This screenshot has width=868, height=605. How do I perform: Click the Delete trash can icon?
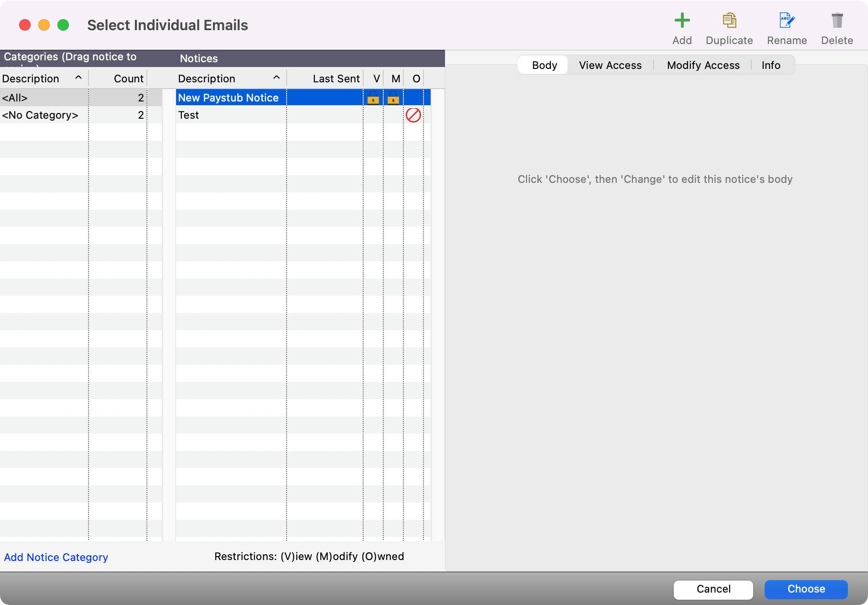pos(837,21)
